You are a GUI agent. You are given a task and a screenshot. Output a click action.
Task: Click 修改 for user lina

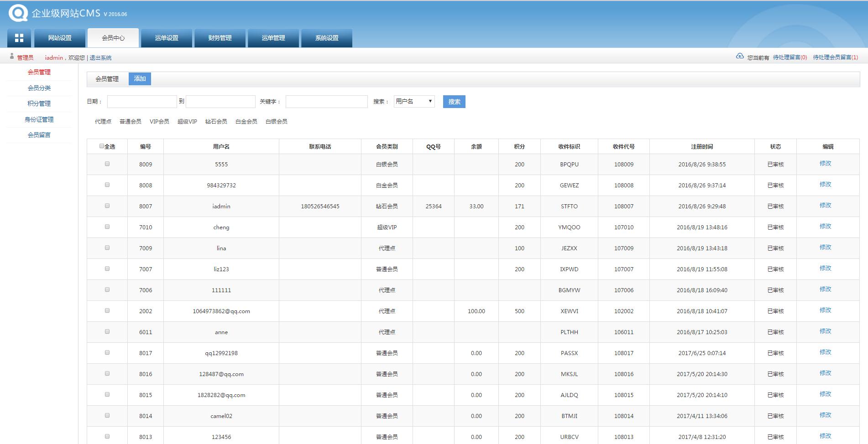click(x=825, y=248)
